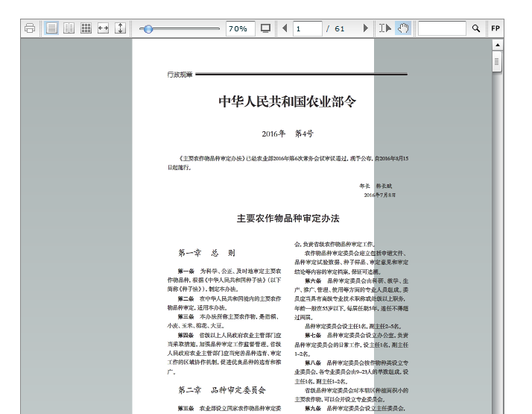
Task: Click the total pages 61 label
Action: pos(339,28)
